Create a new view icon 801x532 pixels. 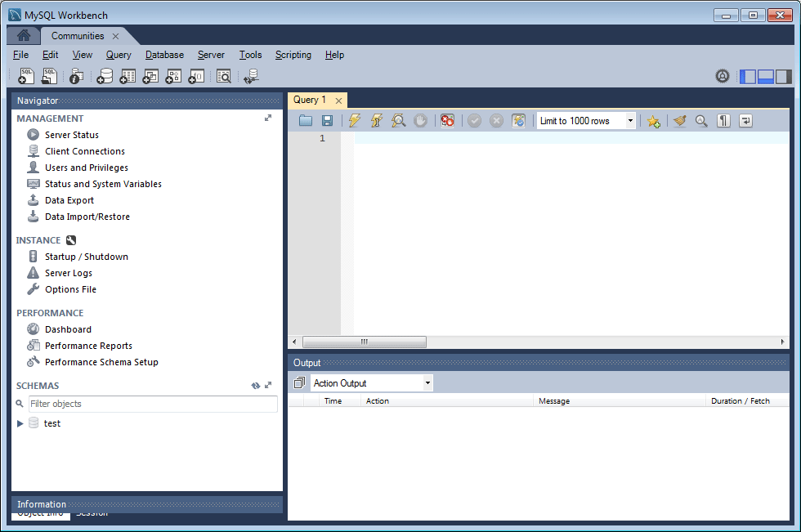coord(150,76)
